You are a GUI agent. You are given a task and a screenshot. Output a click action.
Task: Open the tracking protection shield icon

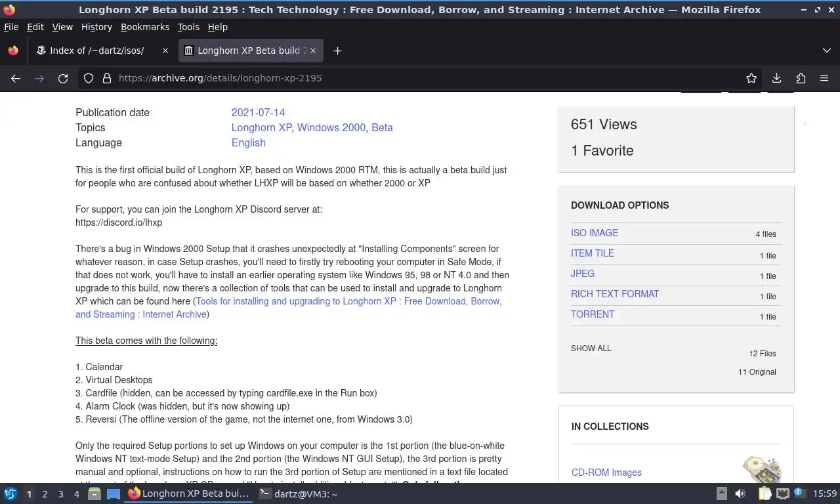pos(89,78)
